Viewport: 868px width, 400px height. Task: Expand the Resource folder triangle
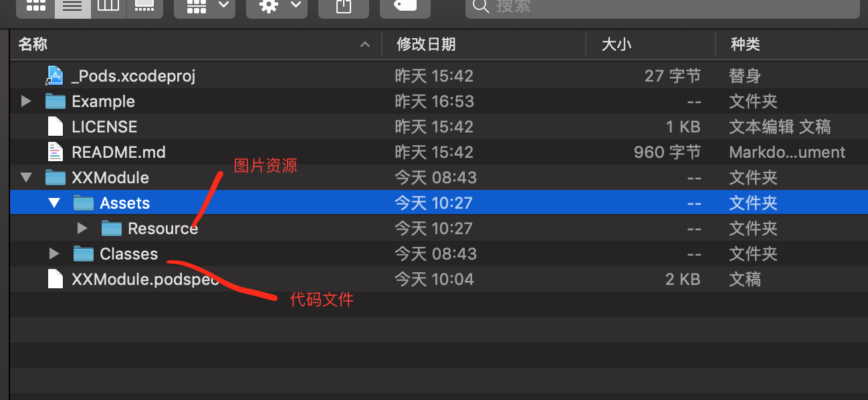click(82, 229)
